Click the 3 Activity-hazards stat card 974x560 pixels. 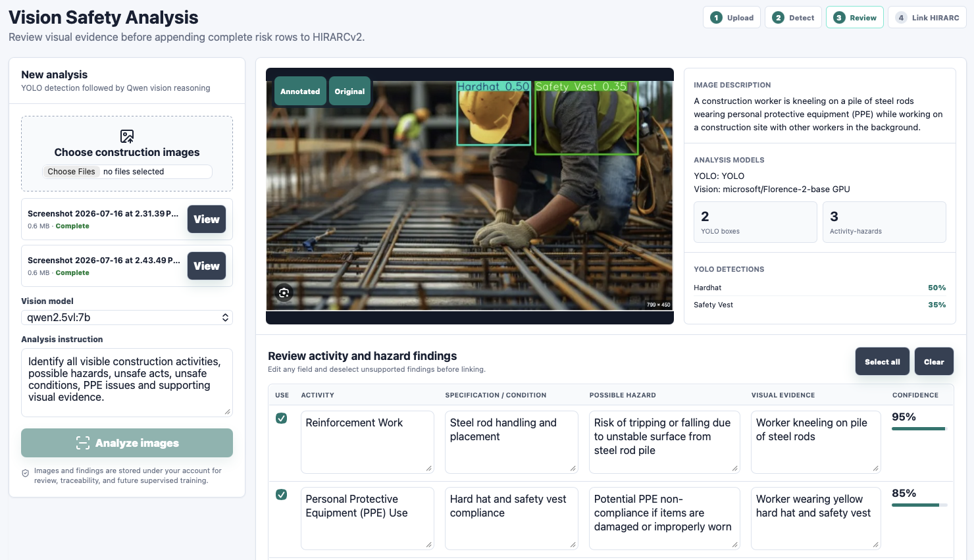pyautogui.click(x=884, y=222)
